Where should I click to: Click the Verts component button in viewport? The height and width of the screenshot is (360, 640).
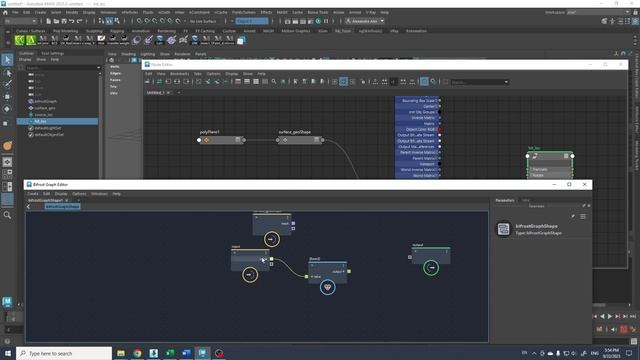115,67
